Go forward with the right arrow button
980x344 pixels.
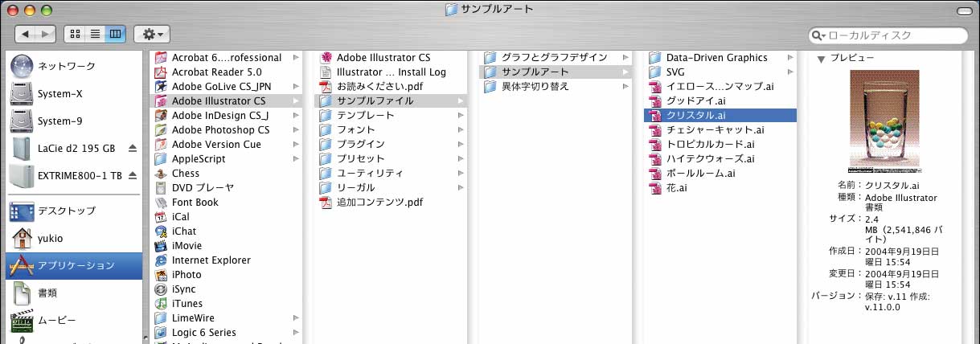46,34
